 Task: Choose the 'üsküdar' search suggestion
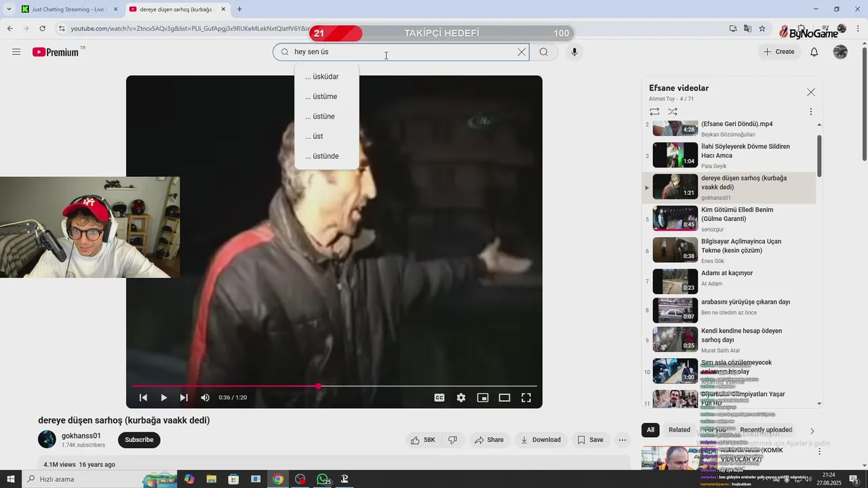(x=327, y=77)
